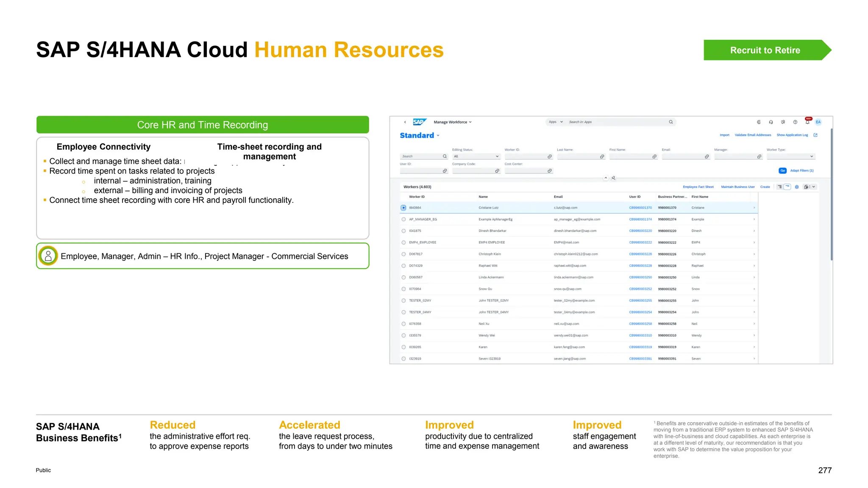Open value help for Manager filter

(759, 157)
